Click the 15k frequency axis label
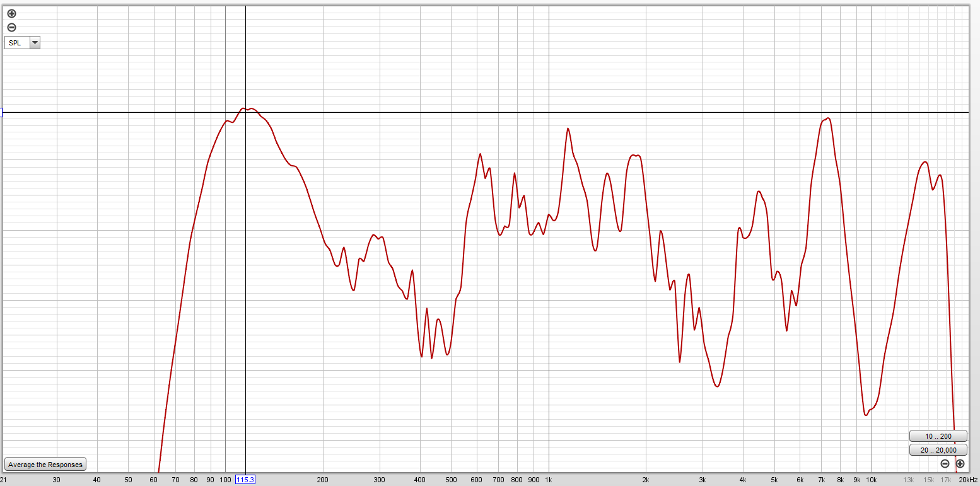The height and width of the screenshot is (486, 980). [929, 480]
